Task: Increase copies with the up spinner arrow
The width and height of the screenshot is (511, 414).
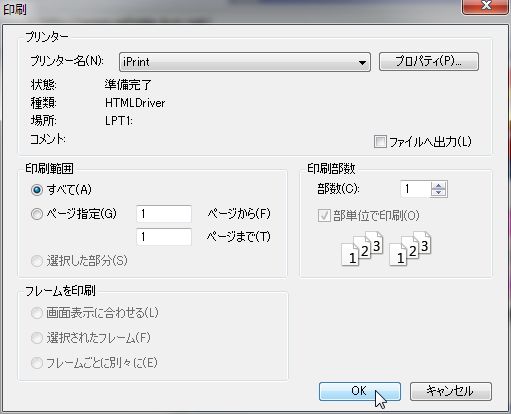Action: click(x=439, y=186)
